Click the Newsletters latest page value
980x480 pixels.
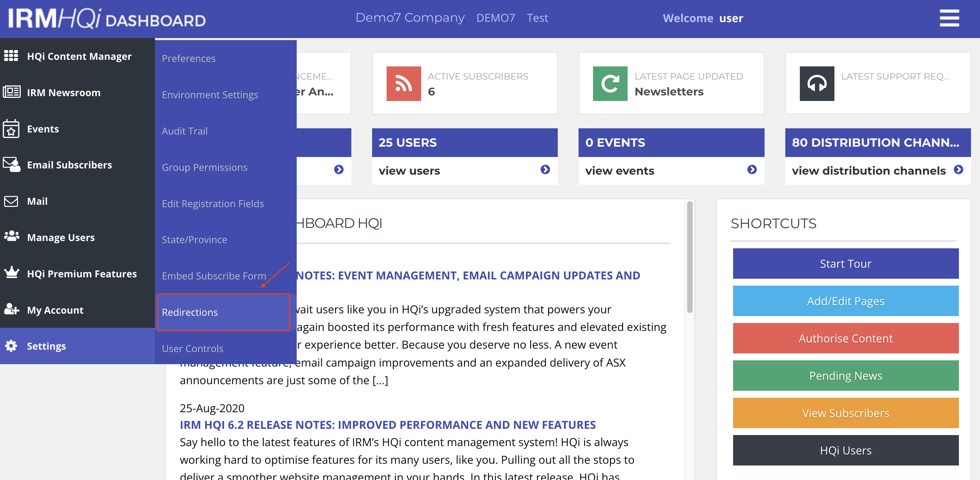click(x=669, y=91)
